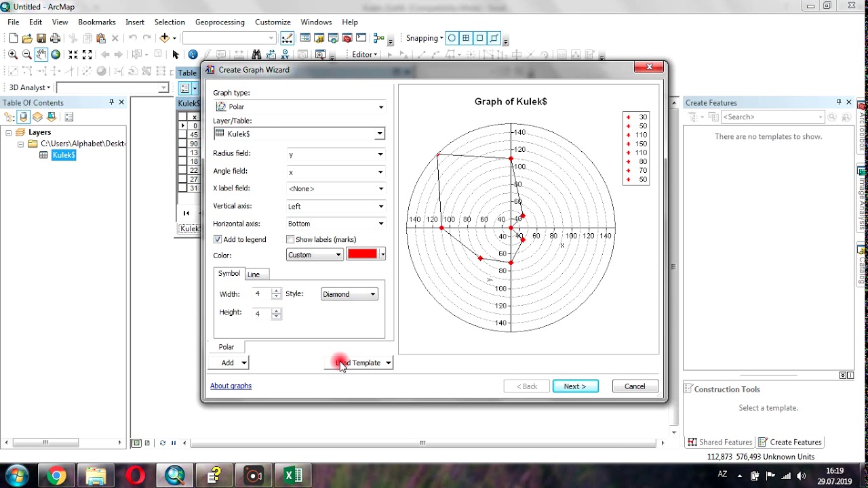Toggle Edge Snapping in the Snapping toolbar

494,38
